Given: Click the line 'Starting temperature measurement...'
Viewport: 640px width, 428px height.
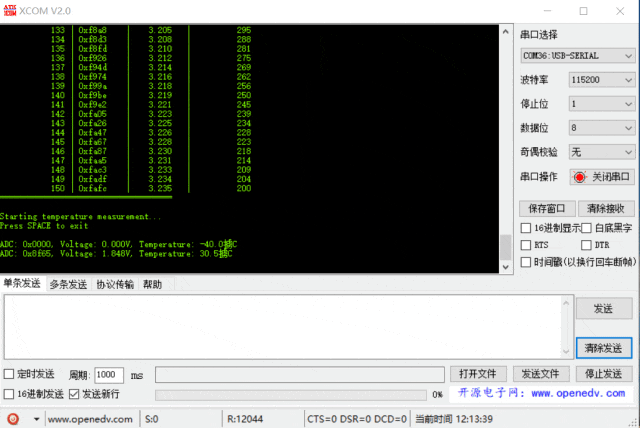Looking at the screenshot, I should (80, 217).
